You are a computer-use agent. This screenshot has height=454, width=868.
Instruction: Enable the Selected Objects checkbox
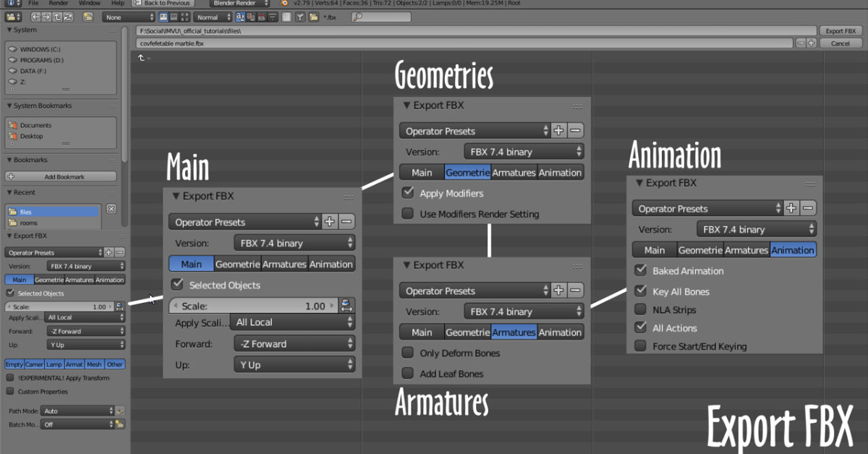pyautogui.click(x=178, y=284)
